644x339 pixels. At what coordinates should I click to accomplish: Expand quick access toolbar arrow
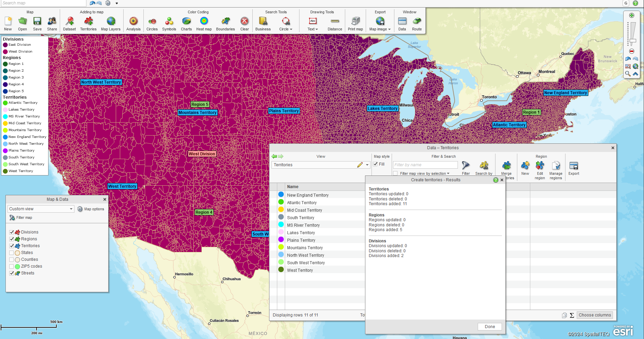click(117, 3)
